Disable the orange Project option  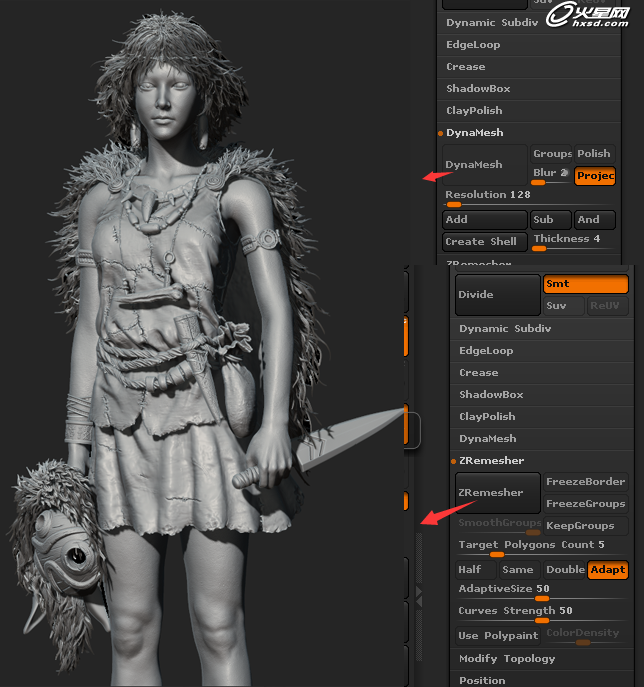(x=595, y=176)
